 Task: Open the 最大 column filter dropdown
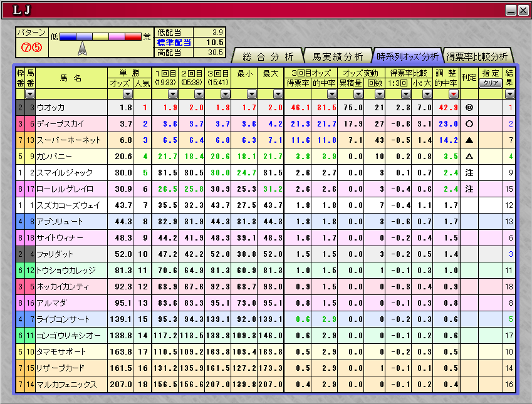(x=278, y=94)
